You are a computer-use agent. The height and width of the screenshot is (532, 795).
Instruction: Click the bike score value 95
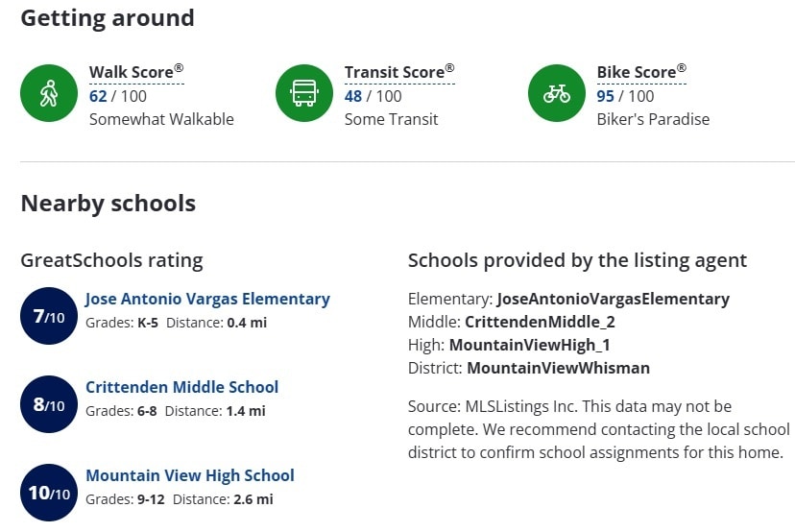click(x=606, y=96)
